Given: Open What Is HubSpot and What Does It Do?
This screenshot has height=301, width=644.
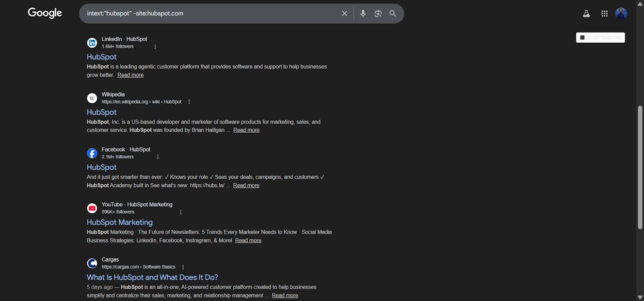Looking at the screenshot, I should 152,278.
